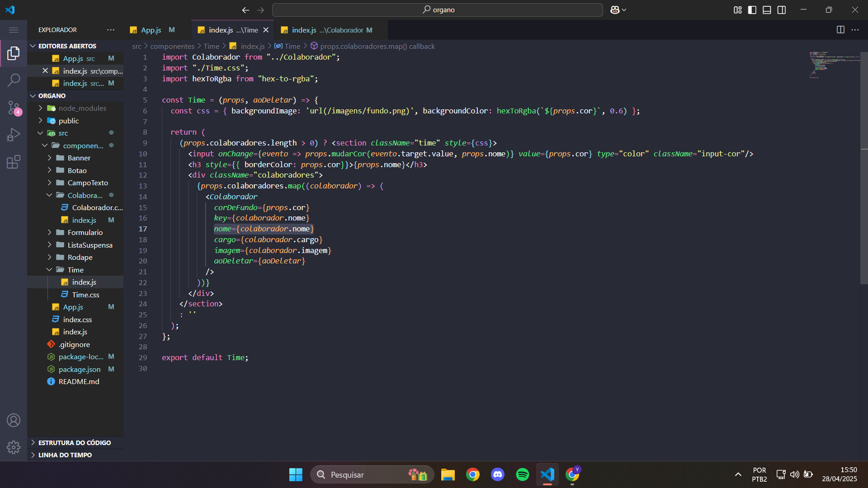The width and height of the screenshot is (868, 488).
Task: Click line number 17 in the gutter
Action: point(143,229)
